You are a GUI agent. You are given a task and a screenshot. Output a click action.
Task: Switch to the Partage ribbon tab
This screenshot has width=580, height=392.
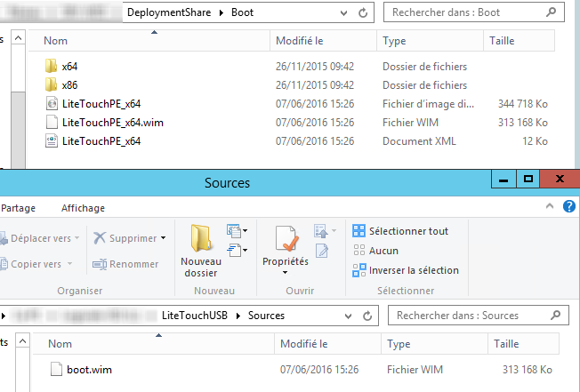pos(18,208)
